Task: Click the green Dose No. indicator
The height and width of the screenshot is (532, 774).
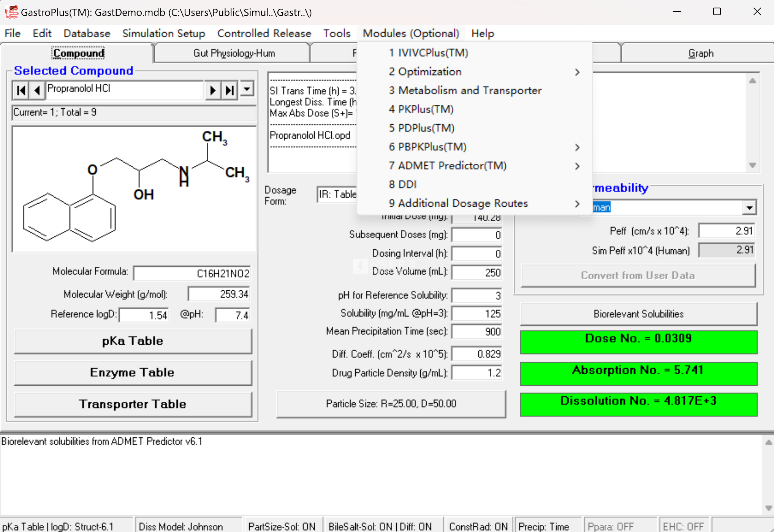Action: 638,342
